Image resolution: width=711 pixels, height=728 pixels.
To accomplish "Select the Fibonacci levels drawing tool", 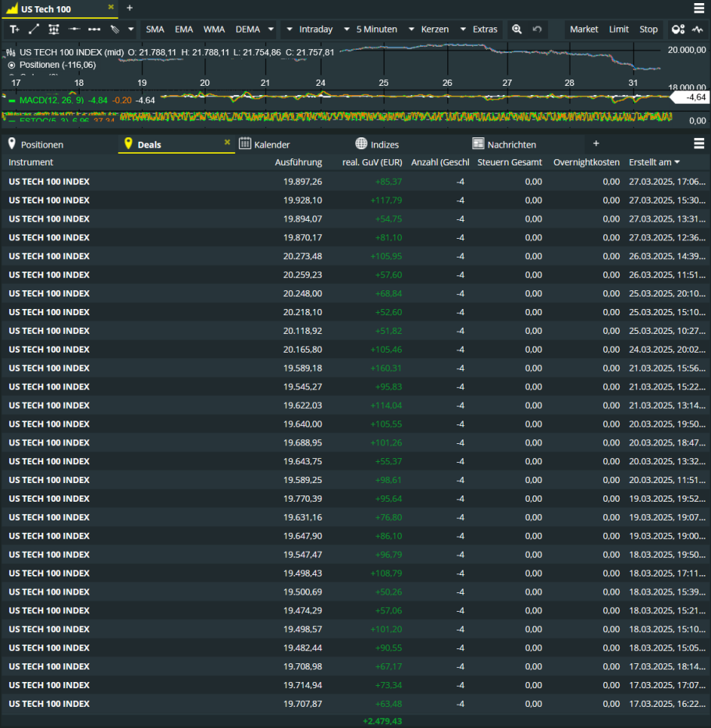I will click(x=54, y=29).
